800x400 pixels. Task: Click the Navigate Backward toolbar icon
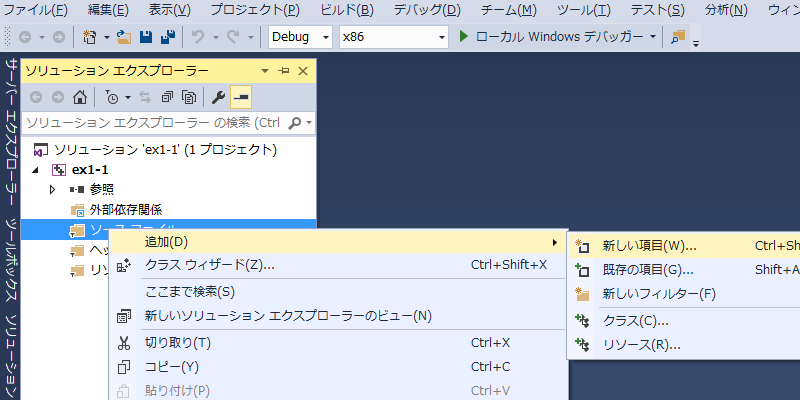25,37
